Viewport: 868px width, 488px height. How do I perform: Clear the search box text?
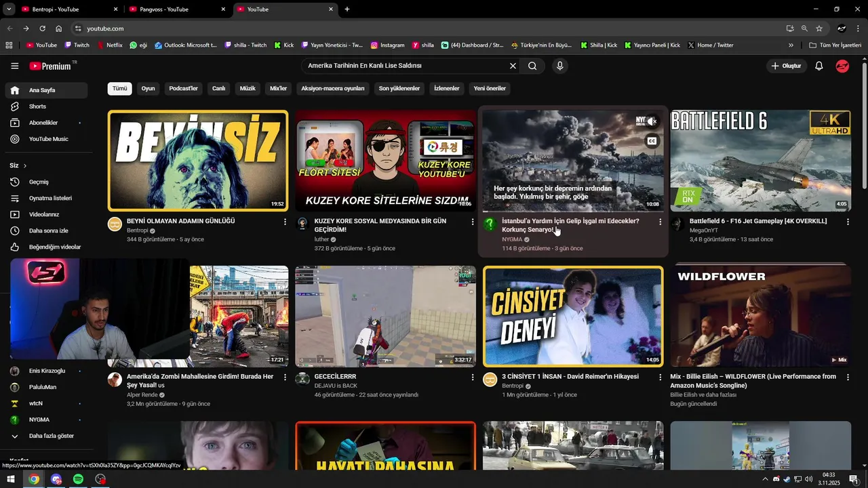click(x=513, y=66)
